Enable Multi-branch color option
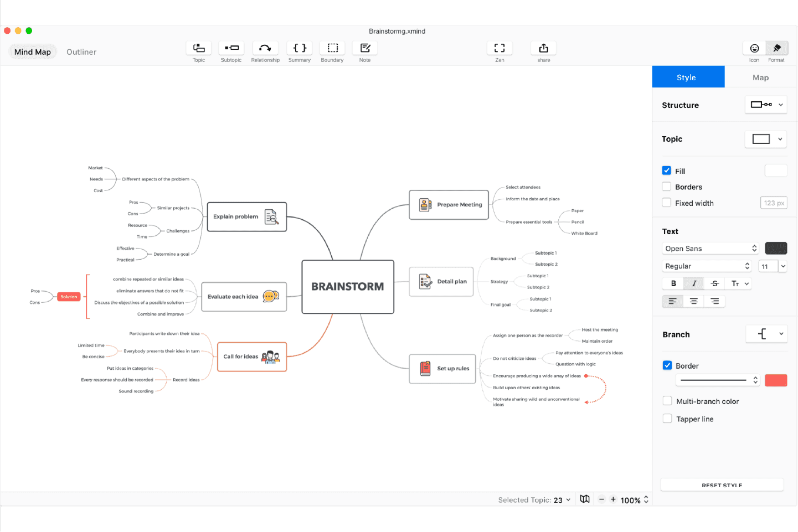Screen dimensions: 798x532 pyautogui.click(x=667, y=401)
